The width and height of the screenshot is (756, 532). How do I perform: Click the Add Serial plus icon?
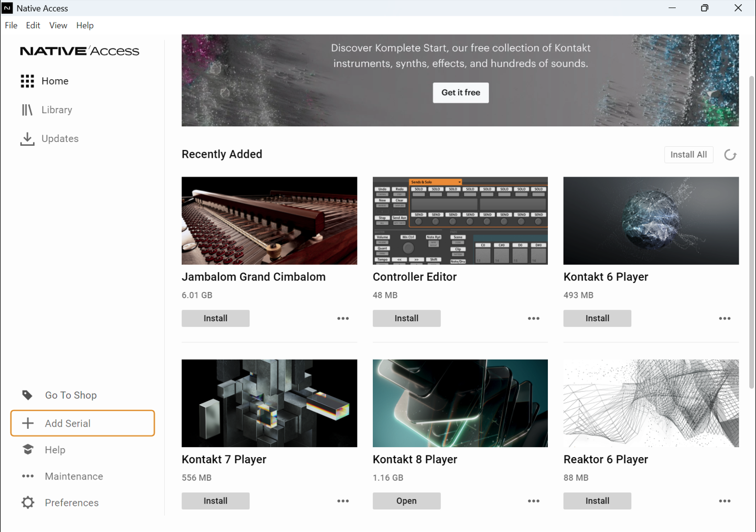(x=28, y=423)
